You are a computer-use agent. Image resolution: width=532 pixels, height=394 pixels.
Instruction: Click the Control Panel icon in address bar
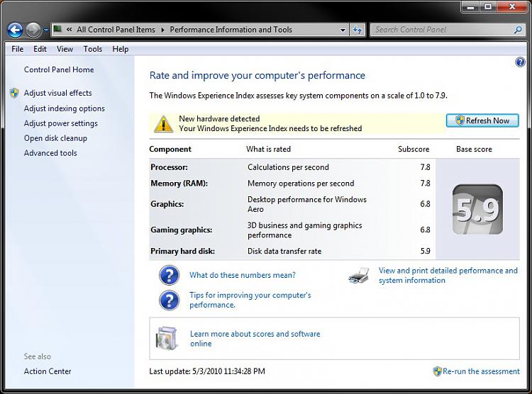[57, 30]
